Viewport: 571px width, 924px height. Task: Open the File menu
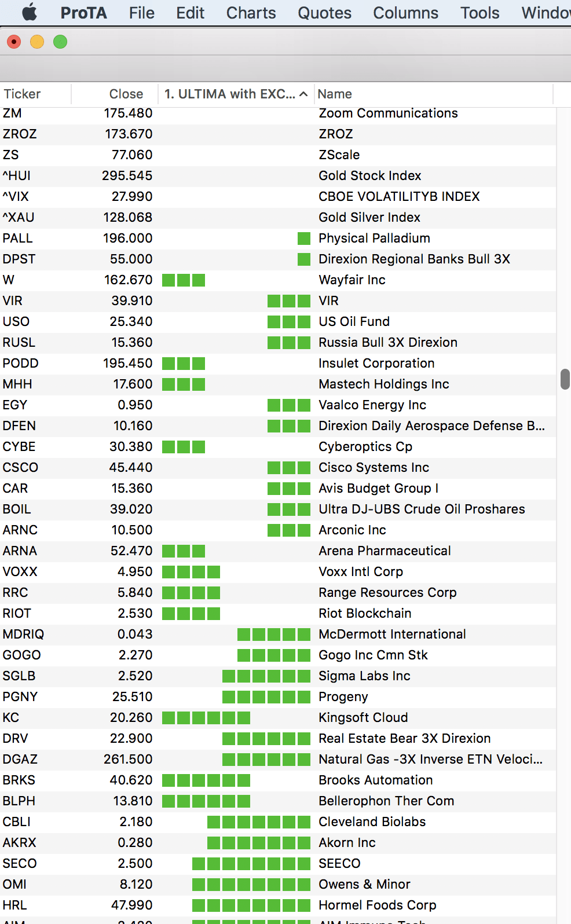click(x=141, y=13)
